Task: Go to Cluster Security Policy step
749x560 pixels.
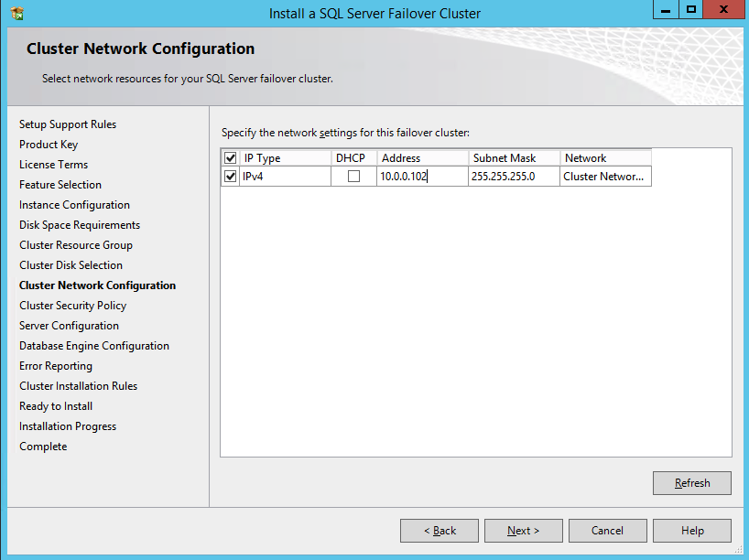Action: point(72,306)
